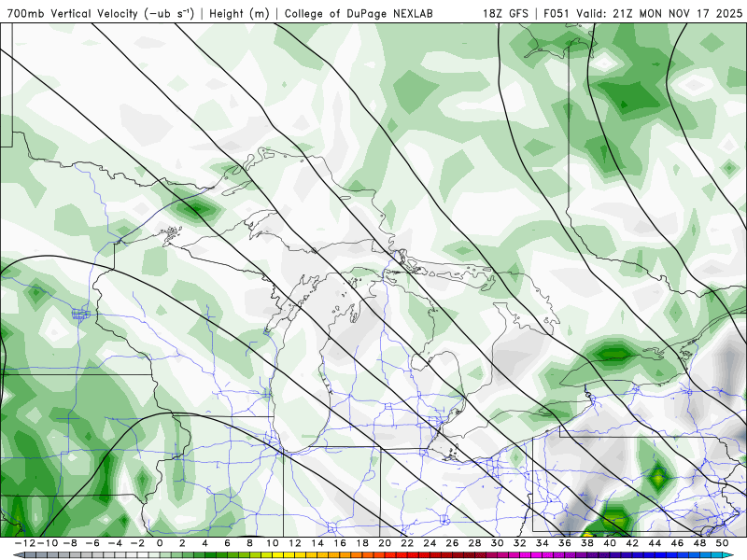Click the "12" color scale value
This screenshot has width=747, height=560.
click(x=295, y=543)
